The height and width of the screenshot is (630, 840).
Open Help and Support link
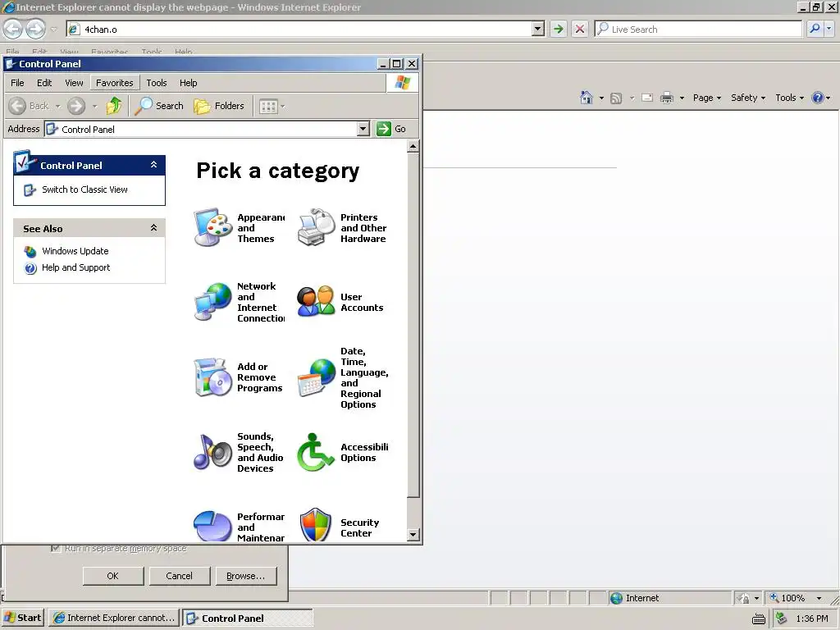[x=76, y=268]
